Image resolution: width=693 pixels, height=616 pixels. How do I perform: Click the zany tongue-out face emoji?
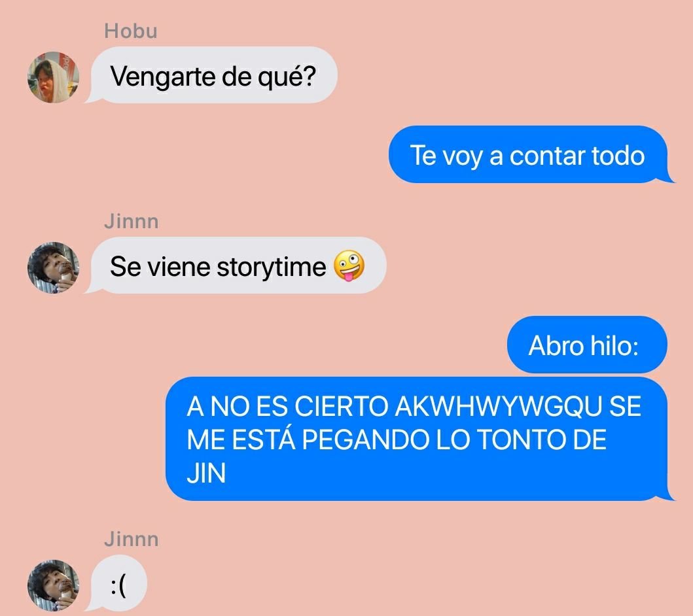click(349, 266)
